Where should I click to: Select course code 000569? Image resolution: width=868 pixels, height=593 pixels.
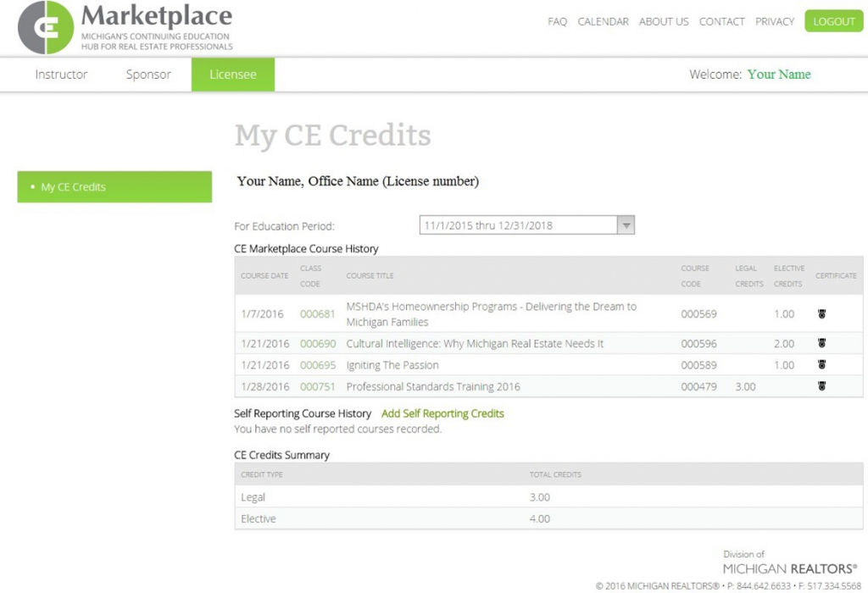[698, 313]
